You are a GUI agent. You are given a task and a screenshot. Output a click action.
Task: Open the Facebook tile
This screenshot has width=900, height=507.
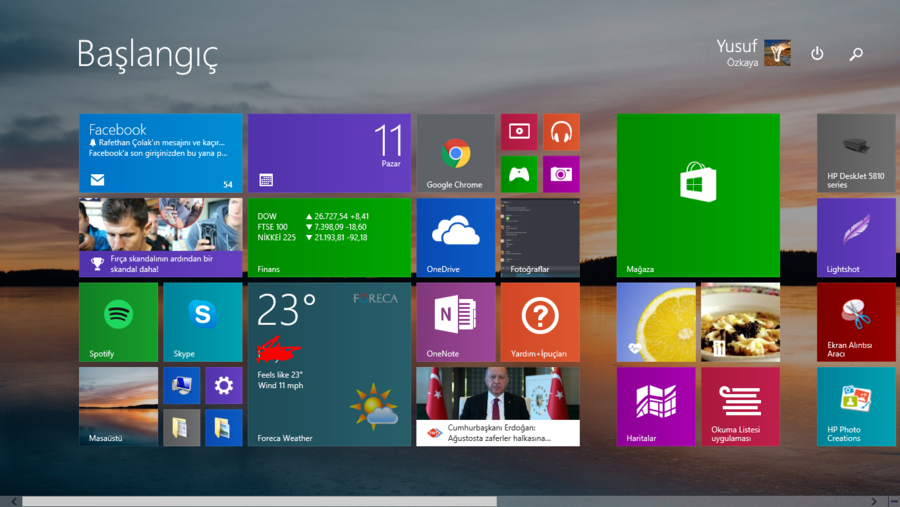(x=161, y=153)
